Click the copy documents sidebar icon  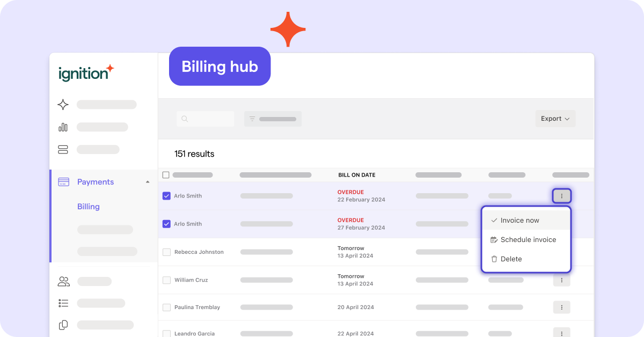[x=63, y=325]
